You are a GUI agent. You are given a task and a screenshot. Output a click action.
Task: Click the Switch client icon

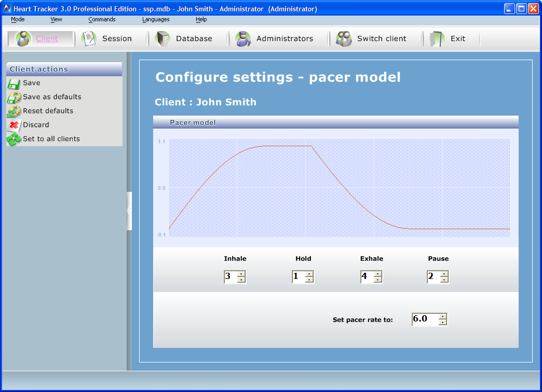tap(344, 39)
